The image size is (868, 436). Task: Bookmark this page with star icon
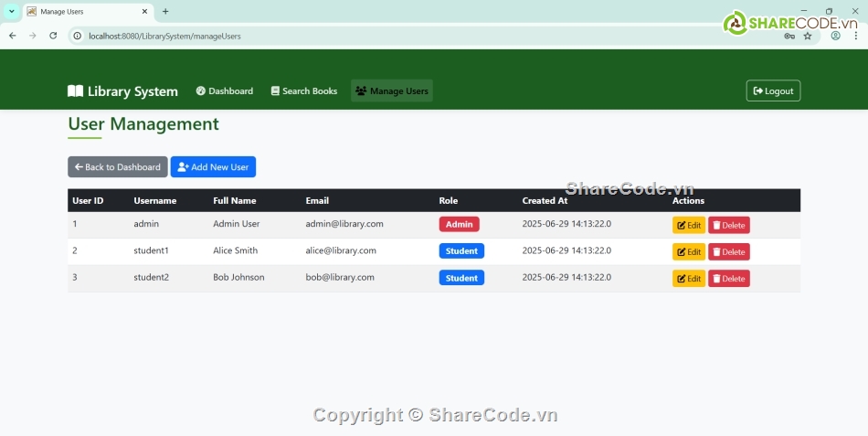pos(808,36)
